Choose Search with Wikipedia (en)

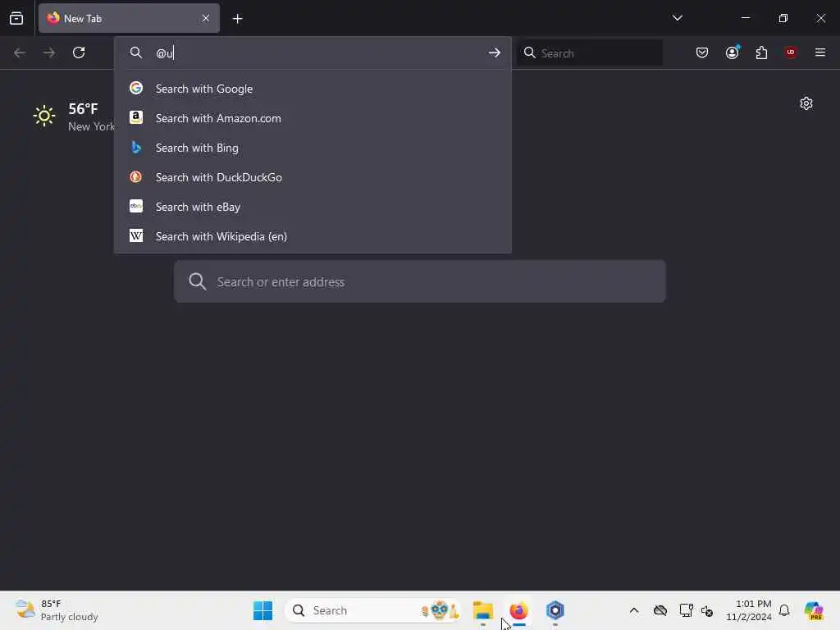point(313,236)
